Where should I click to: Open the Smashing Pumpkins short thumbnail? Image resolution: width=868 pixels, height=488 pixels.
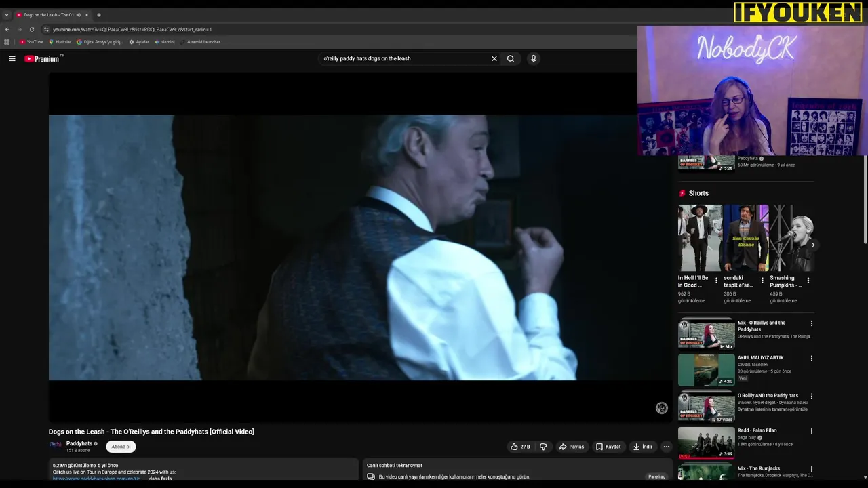point(791,238)
